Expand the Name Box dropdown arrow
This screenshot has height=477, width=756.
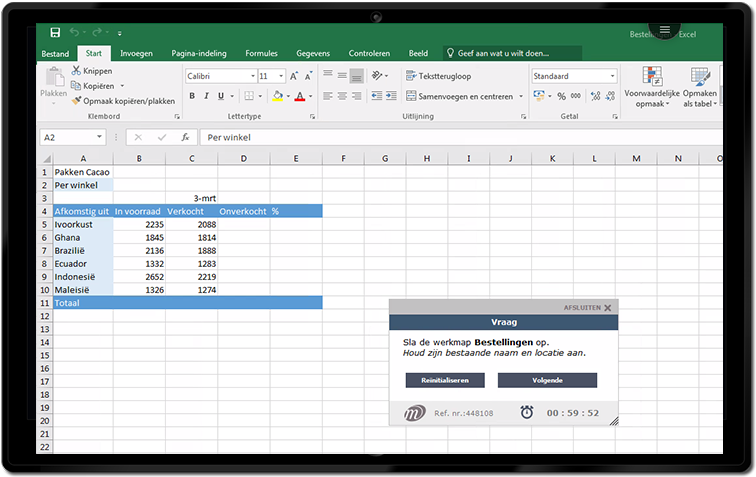pyautogui.click(x=114, y=137)
